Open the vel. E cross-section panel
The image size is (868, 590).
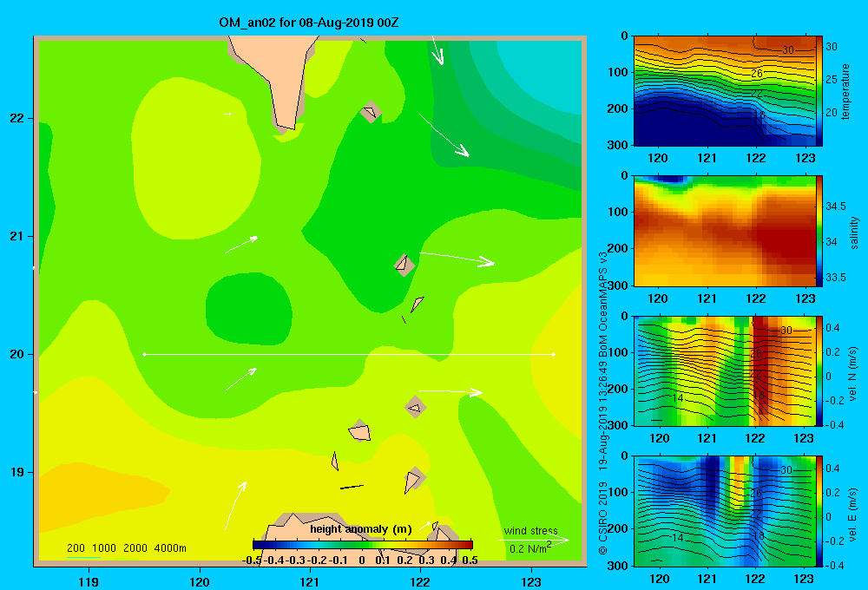[725, 511]
